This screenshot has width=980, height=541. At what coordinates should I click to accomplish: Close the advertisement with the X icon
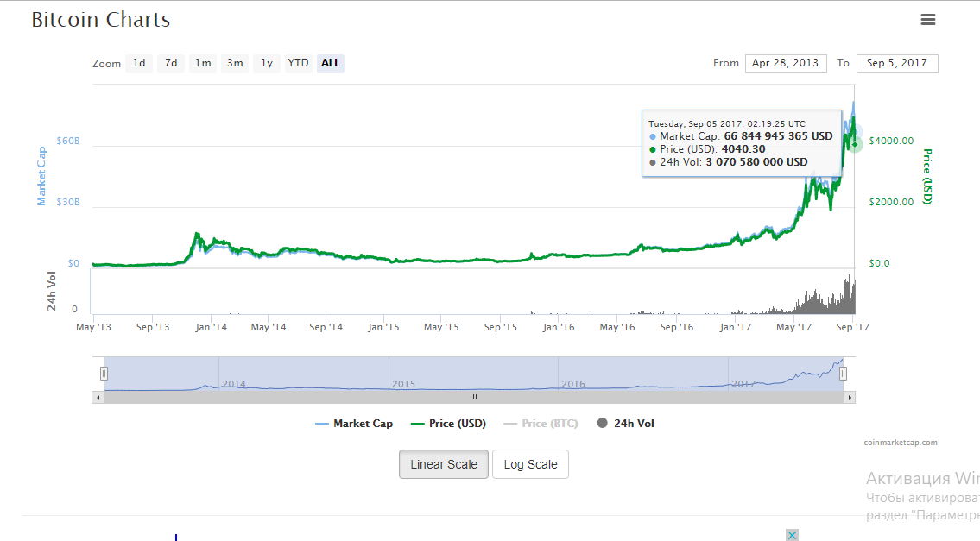coord(792,535)
